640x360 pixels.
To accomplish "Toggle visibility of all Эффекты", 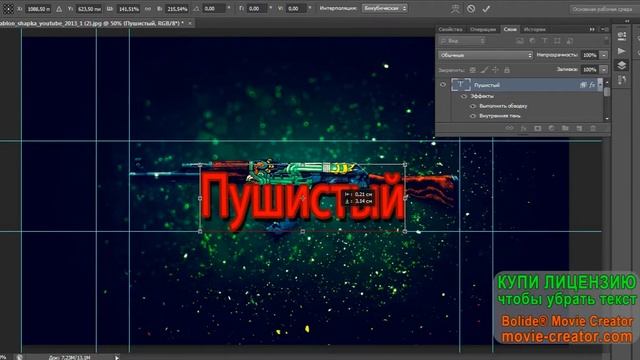I will tap(464, 96).
